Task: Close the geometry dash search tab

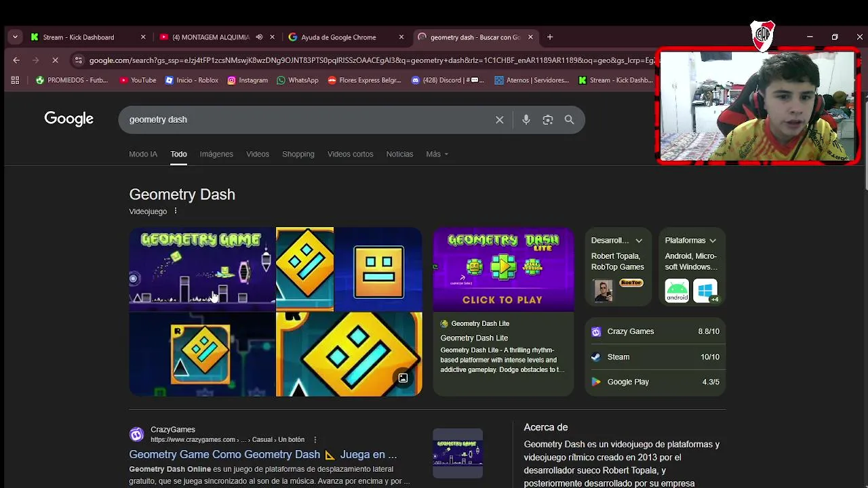Action: pos(530,37)
